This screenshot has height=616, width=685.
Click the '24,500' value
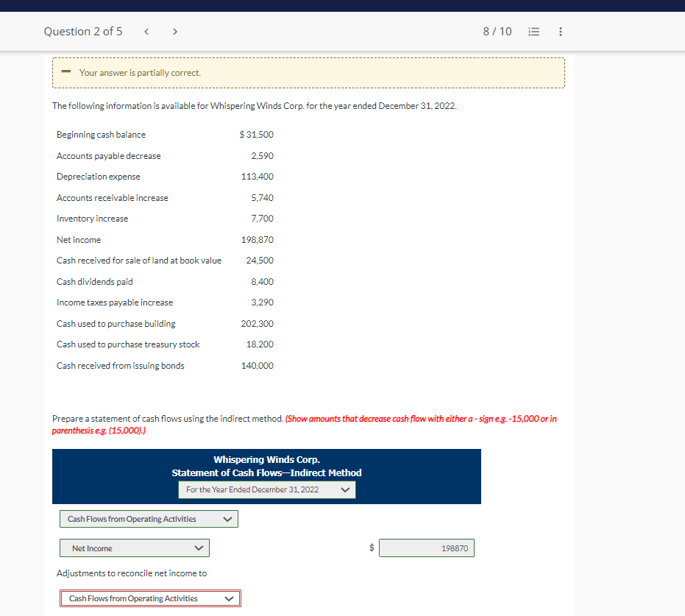pos(260,261)
